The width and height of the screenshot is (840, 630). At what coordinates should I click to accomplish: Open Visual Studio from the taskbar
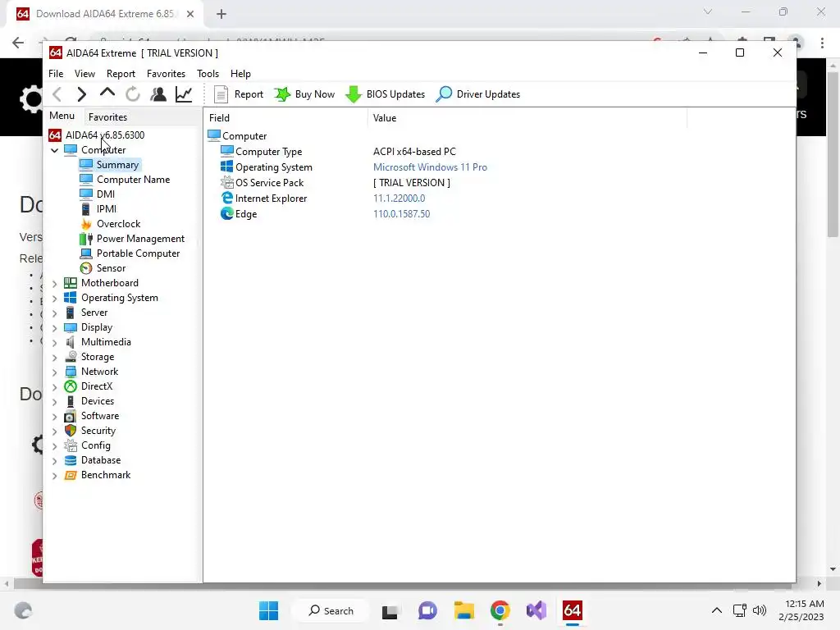pos(536,610)
